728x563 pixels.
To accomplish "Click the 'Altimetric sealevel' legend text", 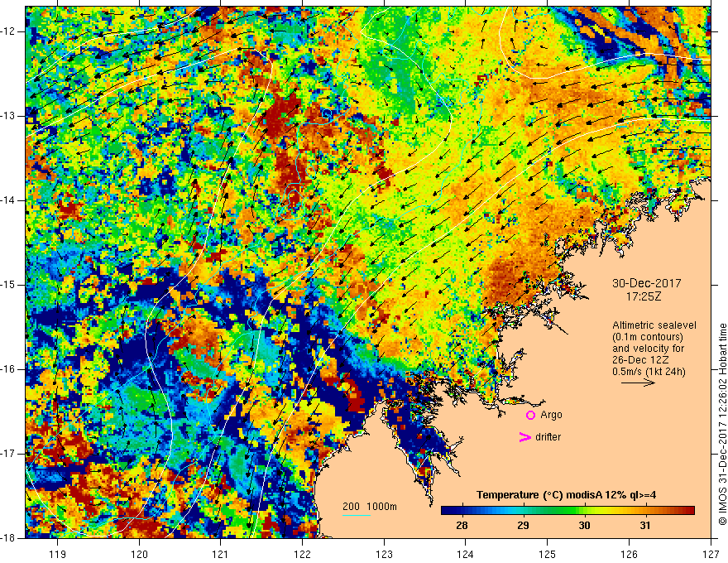I will [x=654, y=325].
